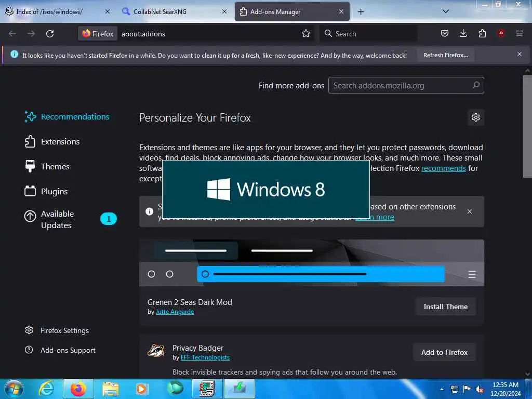
Task: Click the Grenen 2 Seas theme preview
Action: tap(312, 263)
